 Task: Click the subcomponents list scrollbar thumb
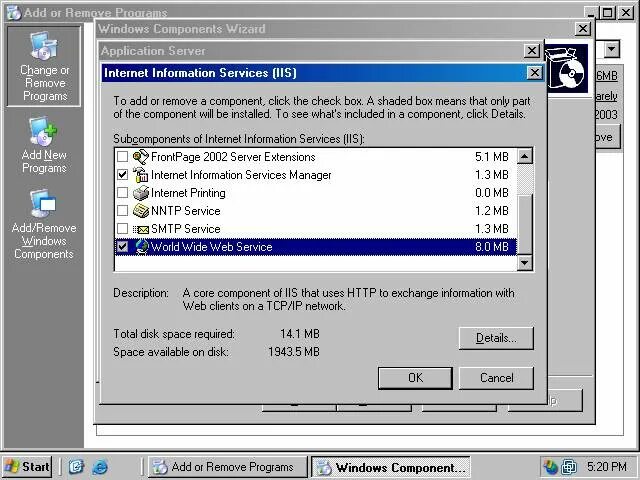pyautogui.click(x=524, y=224)
